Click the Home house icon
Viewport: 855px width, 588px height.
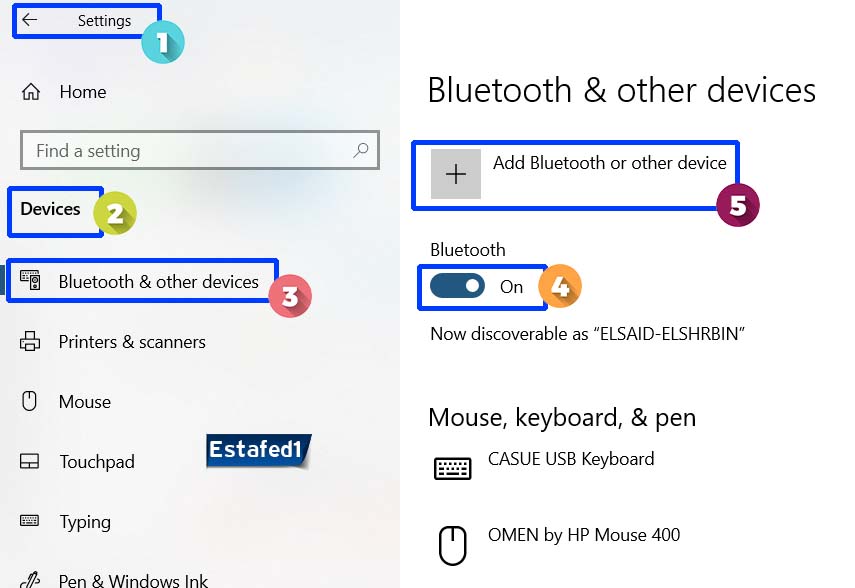31,92
